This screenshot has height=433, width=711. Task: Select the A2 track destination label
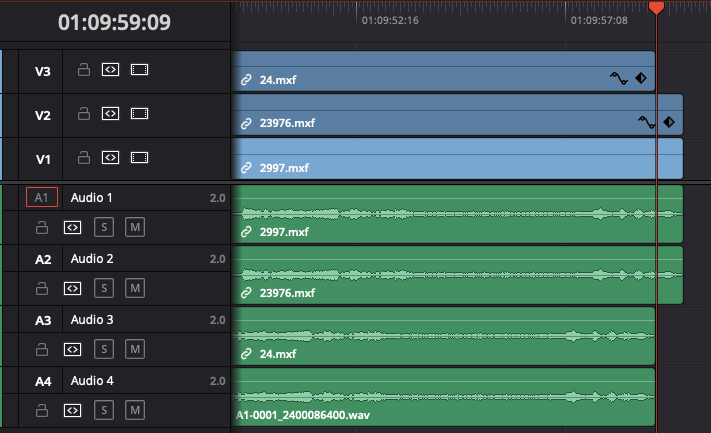43,259
